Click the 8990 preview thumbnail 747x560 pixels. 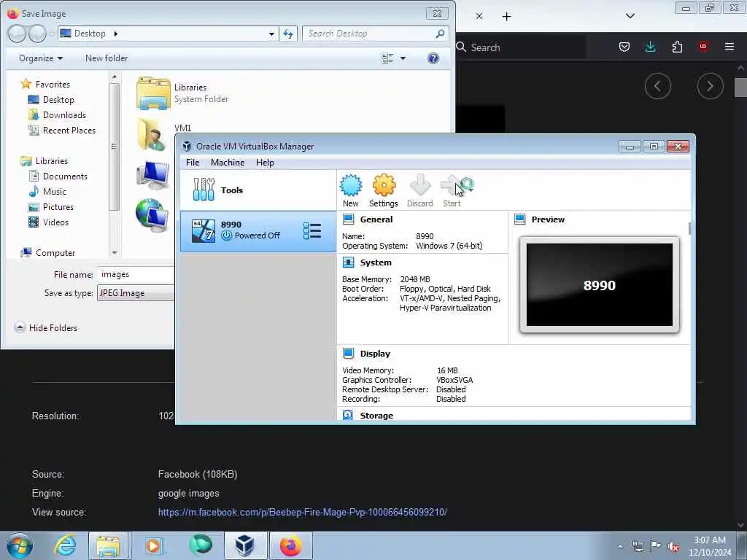click(x=600, y=285)
